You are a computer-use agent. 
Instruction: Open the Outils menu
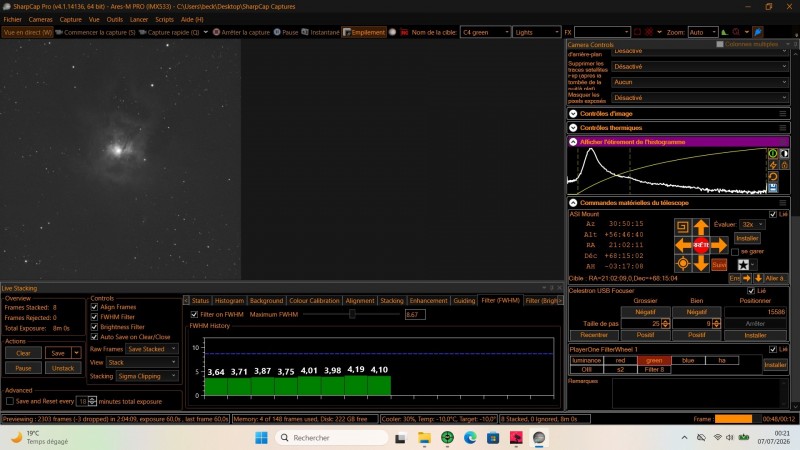click(x=114, y=19)
